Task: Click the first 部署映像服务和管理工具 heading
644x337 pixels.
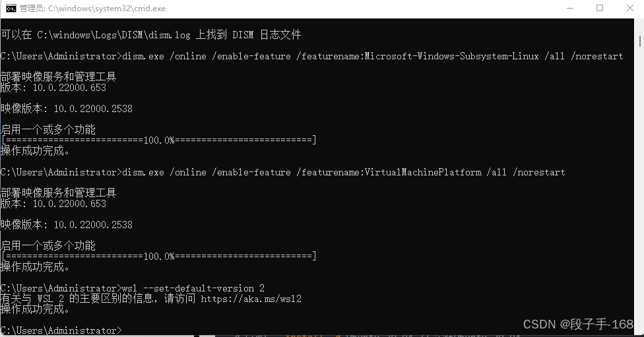Action: [58, 77]
